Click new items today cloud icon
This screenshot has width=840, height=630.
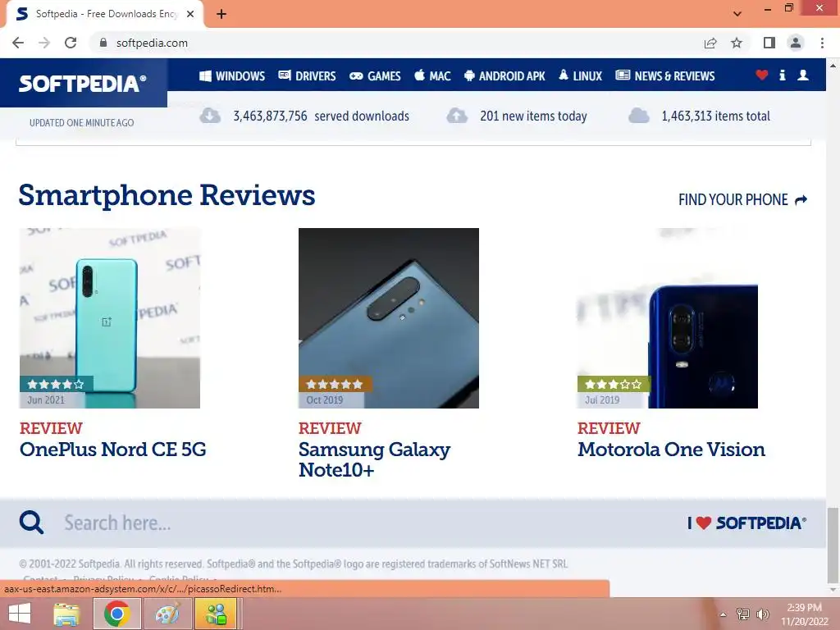[x=457, y=115]
